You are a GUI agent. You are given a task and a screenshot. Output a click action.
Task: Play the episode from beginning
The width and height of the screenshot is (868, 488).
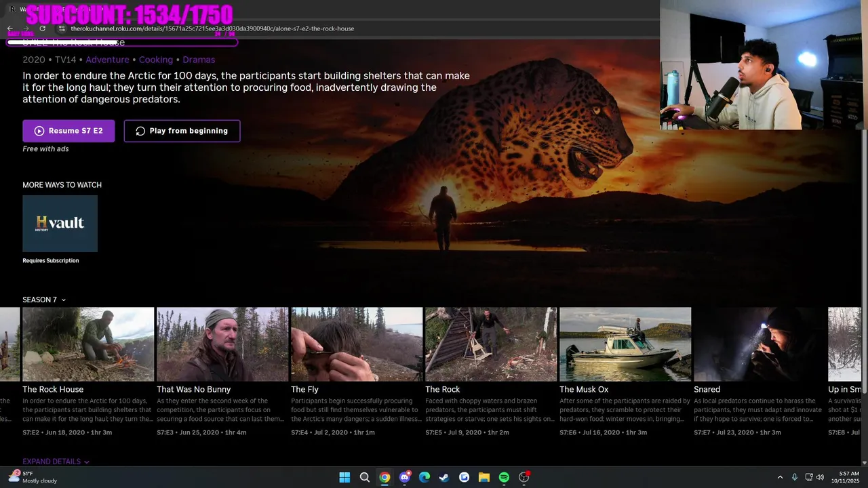(x=182, y=131)
